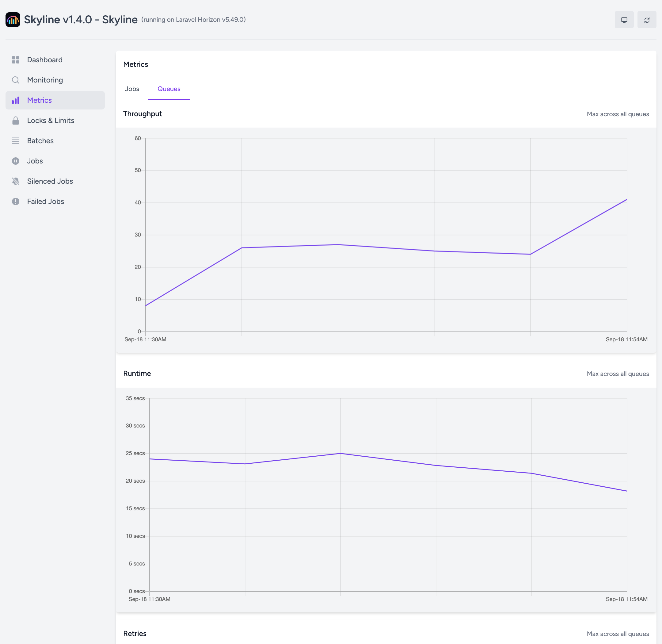The height and width of the screenshot is (644, 662).
Task: Click the Metrics bar chart icon
Action: pyautogui.click(x=16, y=101)
